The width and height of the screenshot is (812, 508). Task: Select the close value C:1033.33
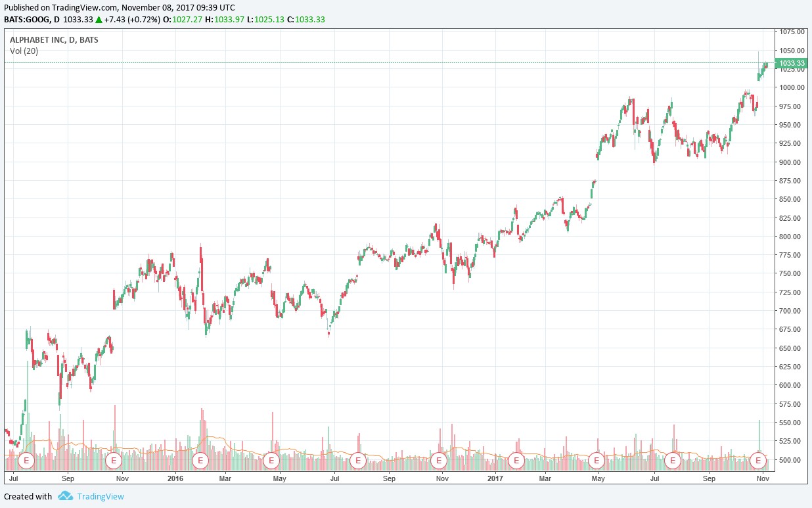[x=306, y=19]
